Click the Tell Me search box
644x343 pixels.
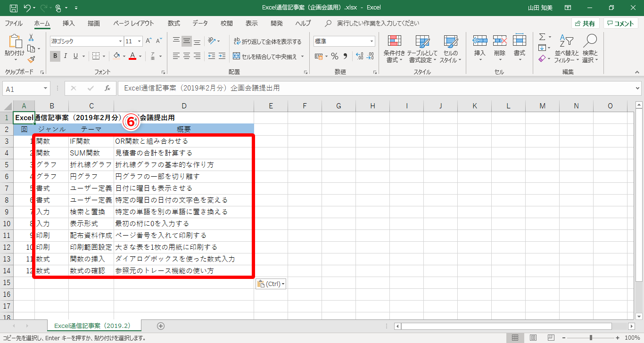(x=379, y=23)
